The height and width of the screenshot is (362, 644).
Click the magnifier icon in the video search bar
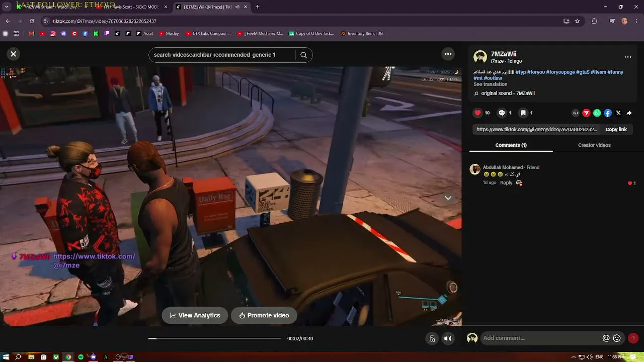[x=303, y=55]
